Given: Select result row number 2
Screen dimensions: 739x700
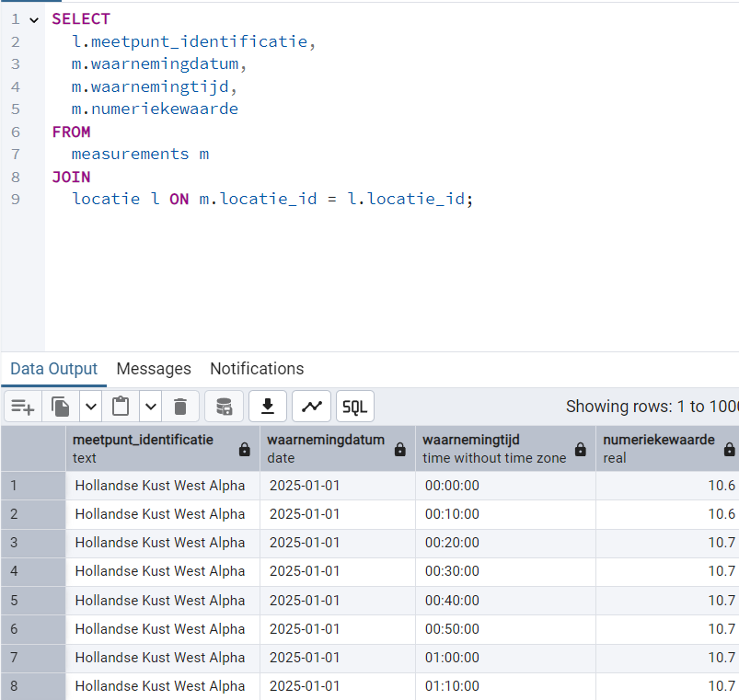Looking at the screenshot, I should (33, 514).
